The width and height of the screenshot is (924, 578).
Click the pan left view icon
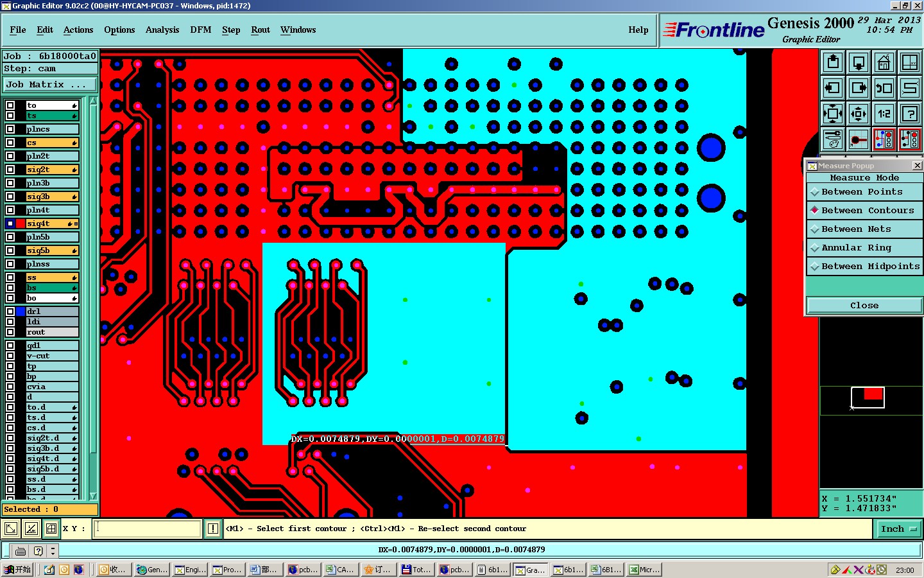tap(833, 88)
